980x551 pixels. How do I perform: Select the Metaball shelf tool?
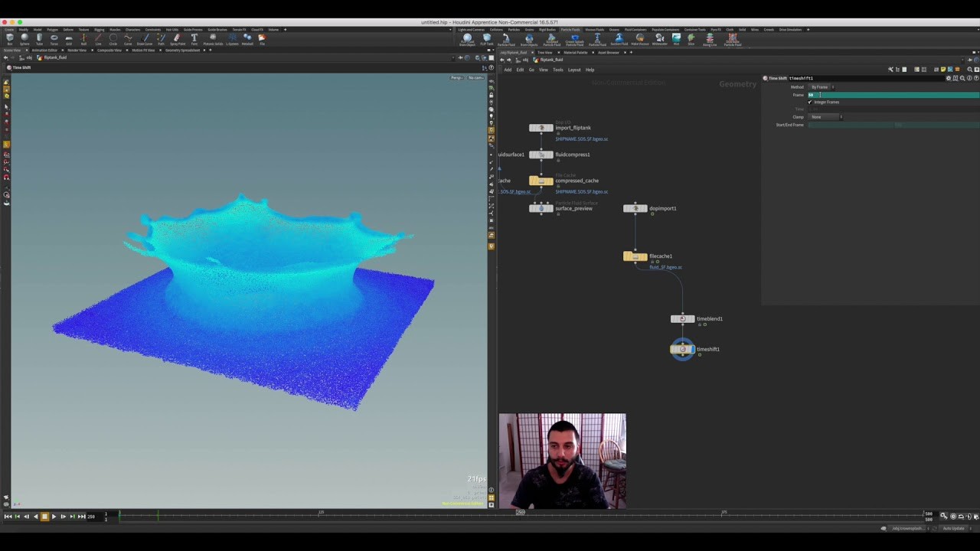247,37
